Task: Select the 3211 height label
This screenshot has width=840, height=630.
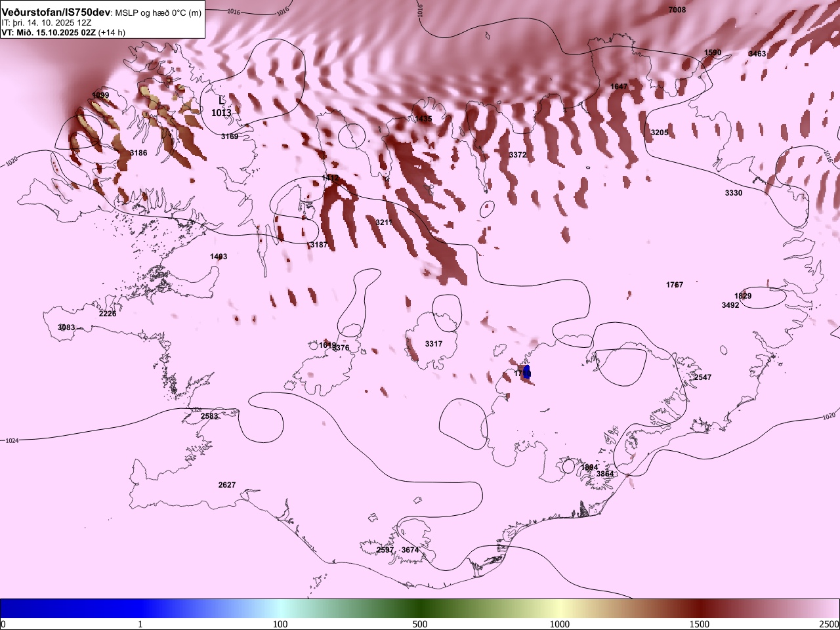Action: [x=384, y=222]
